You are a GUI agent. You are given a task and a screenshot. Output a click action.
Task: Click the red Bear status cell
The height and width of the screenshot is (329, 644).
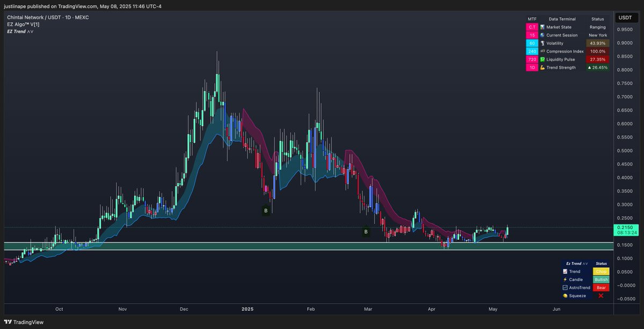click(601, 288)
